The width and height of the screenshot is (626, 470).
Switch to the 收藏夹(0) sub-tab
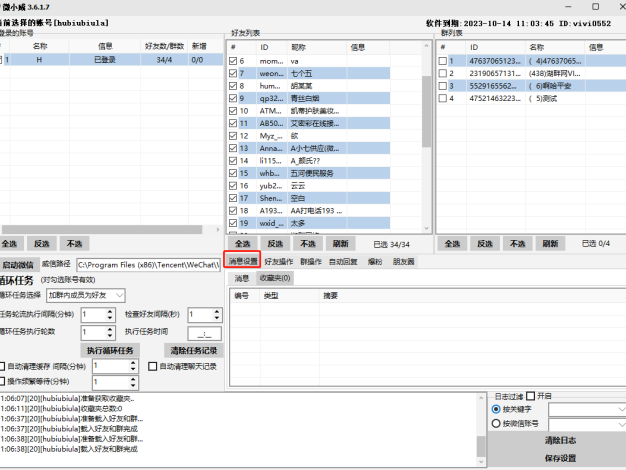point(275,278)
